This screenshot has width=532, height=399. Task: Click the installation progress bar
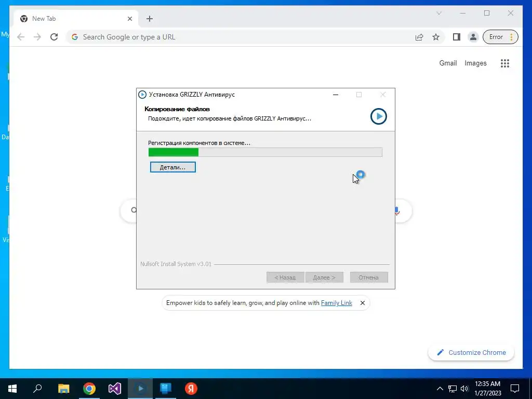[265, 152]
